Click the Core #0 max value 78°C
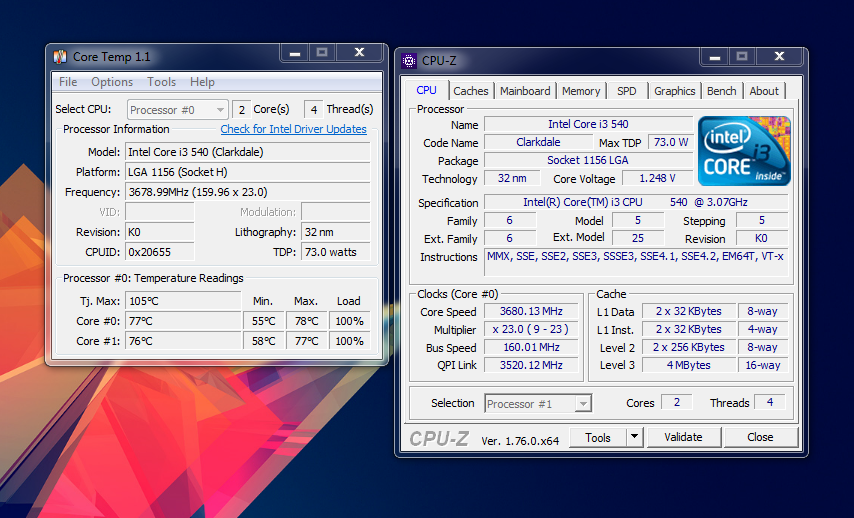 pyautogui.click(x=307, y=321)
